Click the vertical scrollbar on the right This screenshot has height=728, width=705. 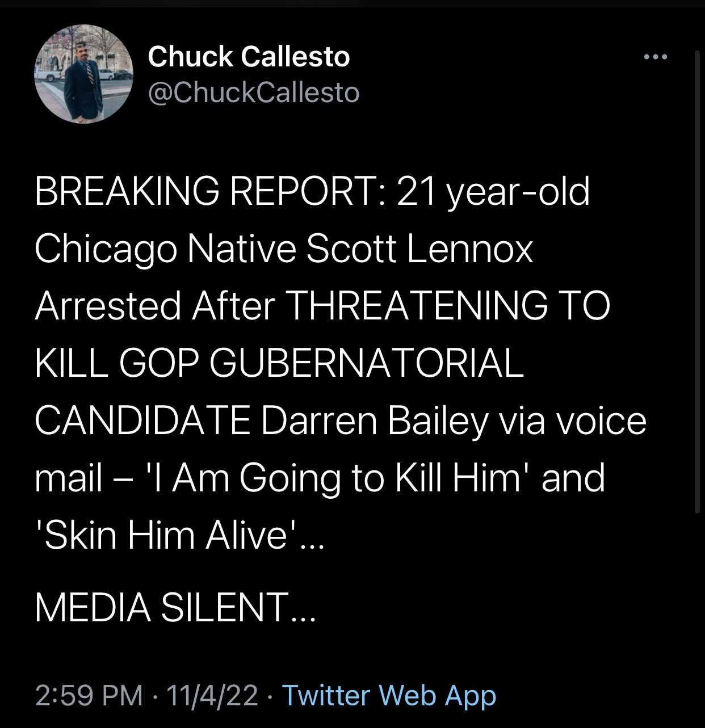click(x=697, y=284)
